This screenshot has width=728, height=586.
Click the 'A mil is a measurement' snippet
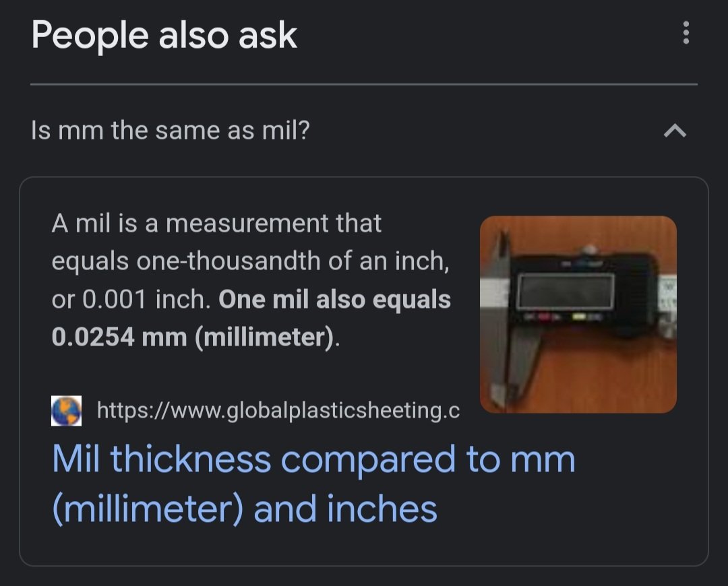pyautogui.click(x=216, y=223)
